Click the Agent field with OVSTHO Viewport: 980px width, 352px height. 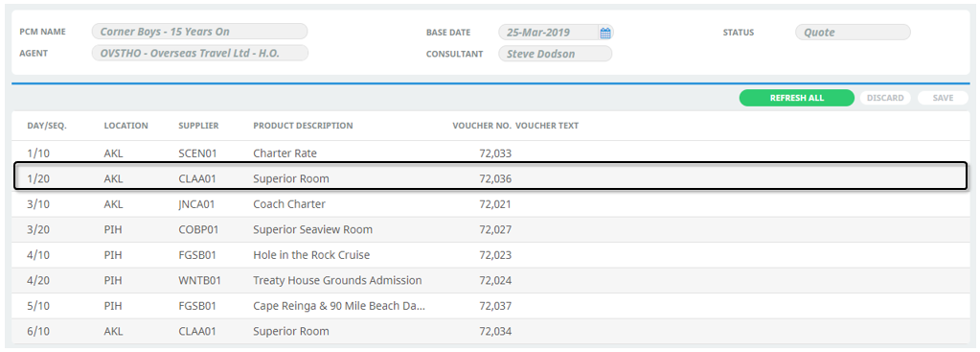(199, 53)
